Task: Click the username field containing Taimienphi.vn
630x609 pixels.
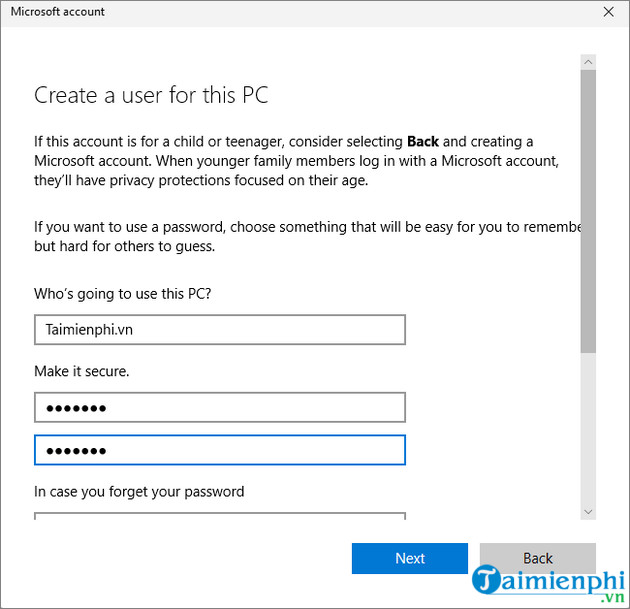Action: [x=220, y=330]
